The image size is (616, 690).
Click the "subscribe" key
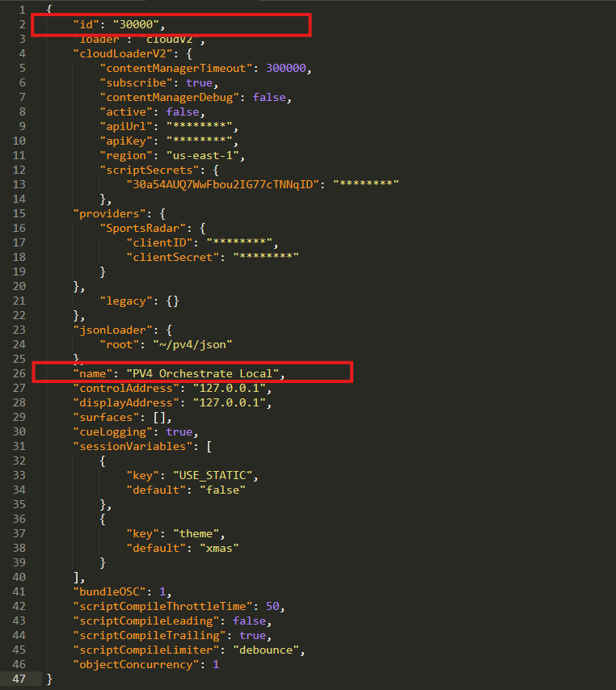(136, 82)
